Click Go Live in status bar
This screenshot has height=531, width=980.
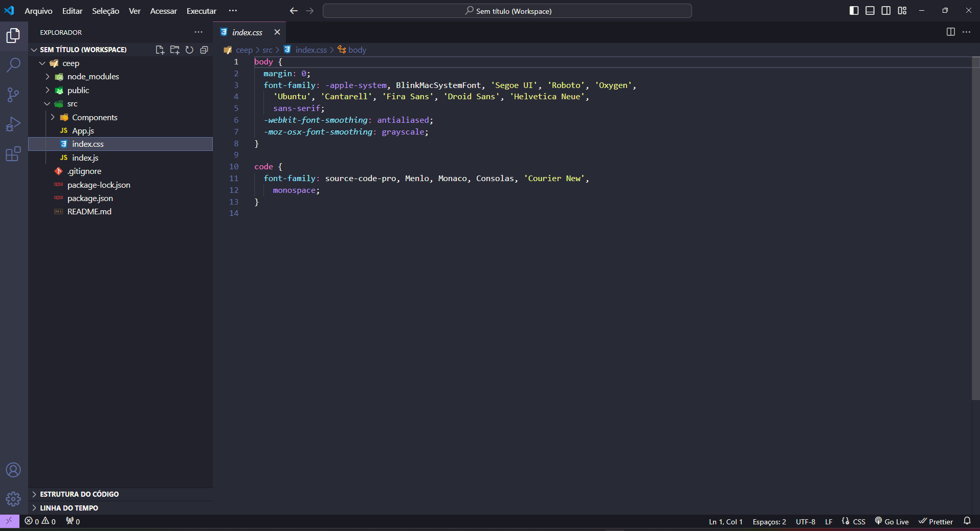(x=892, y=521)
